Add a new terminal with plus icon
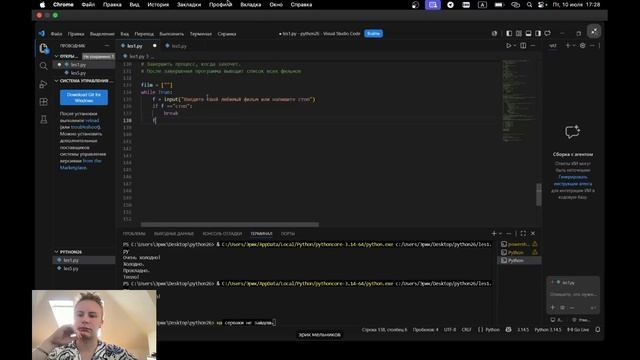Image resolution: width=640 pixels, height=360 pixels. coord(494,233)
